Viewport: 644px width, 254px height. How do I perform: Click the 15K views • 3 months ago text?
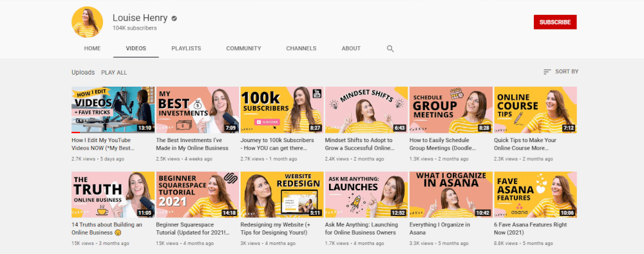100,243
